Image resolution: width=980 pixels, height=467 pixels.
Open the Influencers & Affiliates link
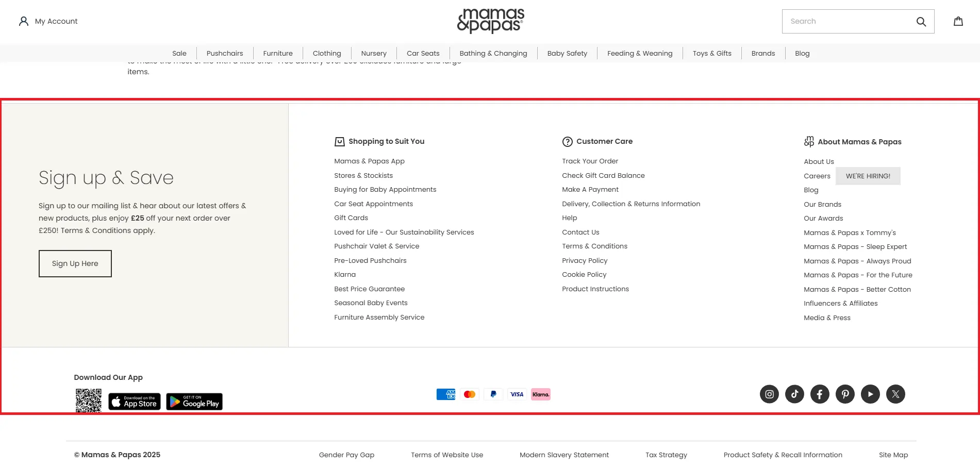click(x=841, y=304)
